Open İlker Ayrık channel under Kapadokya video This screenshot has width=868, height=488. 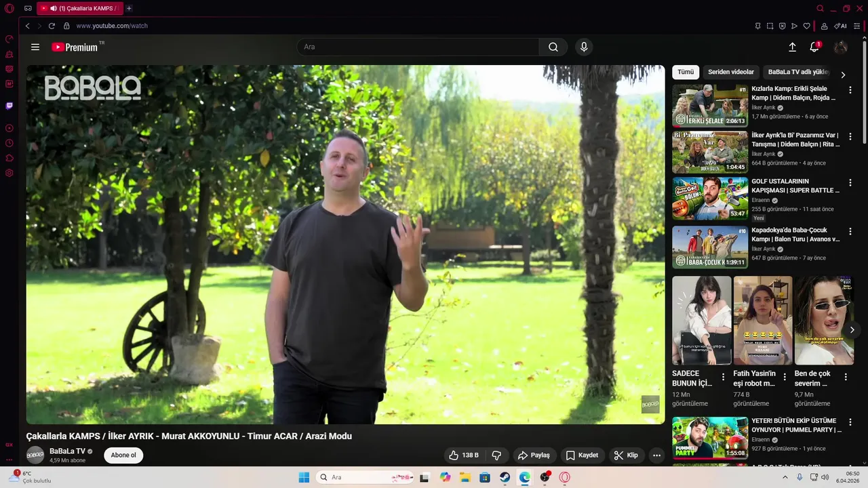click(764, 249)
